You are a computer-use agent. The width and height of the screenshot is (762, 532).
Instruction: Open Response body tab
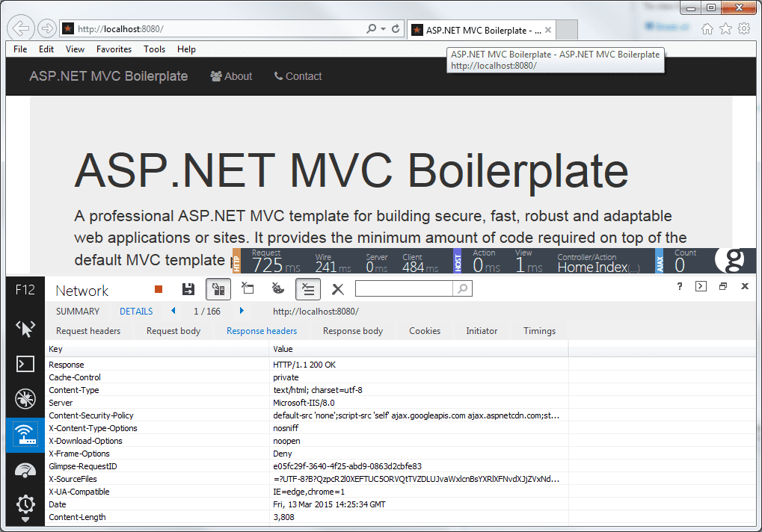pyautogui.click(x=353, y=330)
